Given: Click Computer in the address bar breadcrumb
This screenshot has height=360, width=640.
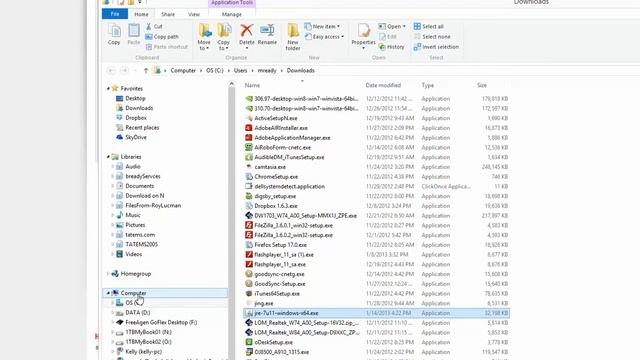Looking at the screenshot, I should click(183, 70).
